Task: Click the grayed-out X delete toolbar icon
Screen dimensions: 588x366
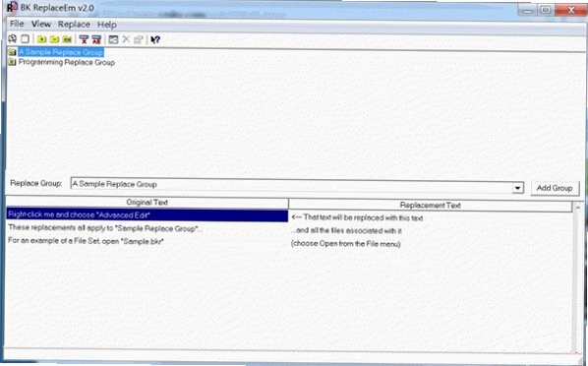Action: pyautogui.click(x=126, y=39)
